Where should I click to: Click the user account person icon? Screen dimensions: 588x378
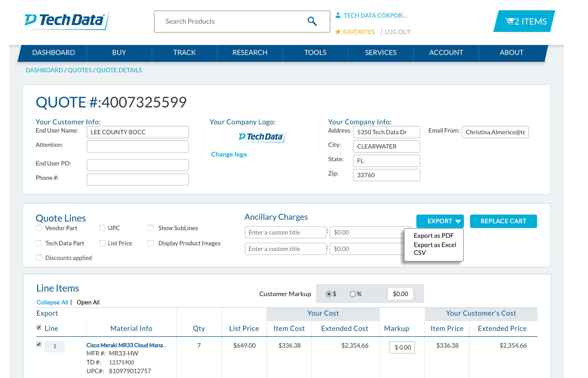click(x=338, y=15)
